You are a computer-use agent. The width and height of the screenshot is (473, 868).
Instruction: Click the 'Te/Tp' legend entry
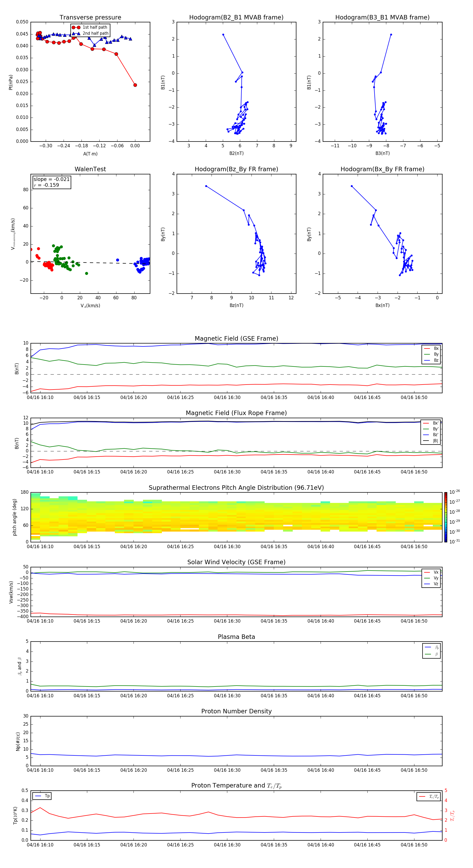[429, 796]
